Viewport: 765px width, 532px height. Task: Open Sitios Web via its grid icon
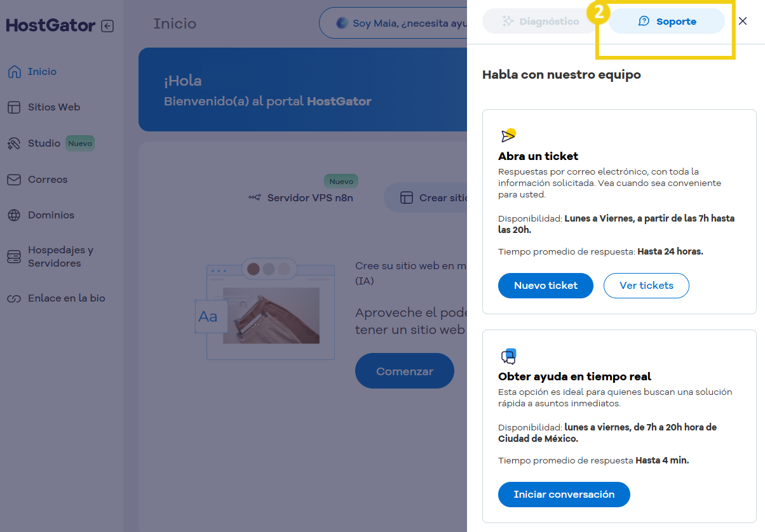[14, 107]
